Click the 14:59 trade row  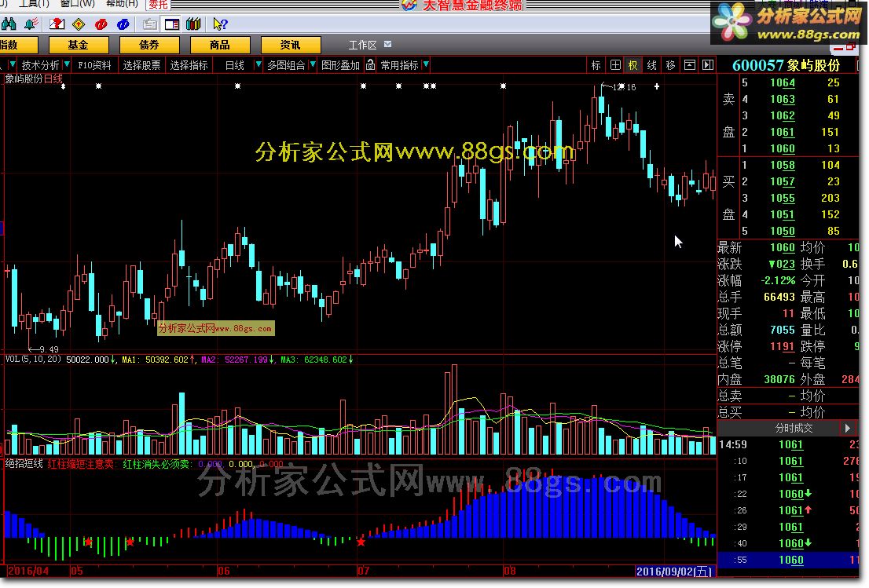(788, 444)
